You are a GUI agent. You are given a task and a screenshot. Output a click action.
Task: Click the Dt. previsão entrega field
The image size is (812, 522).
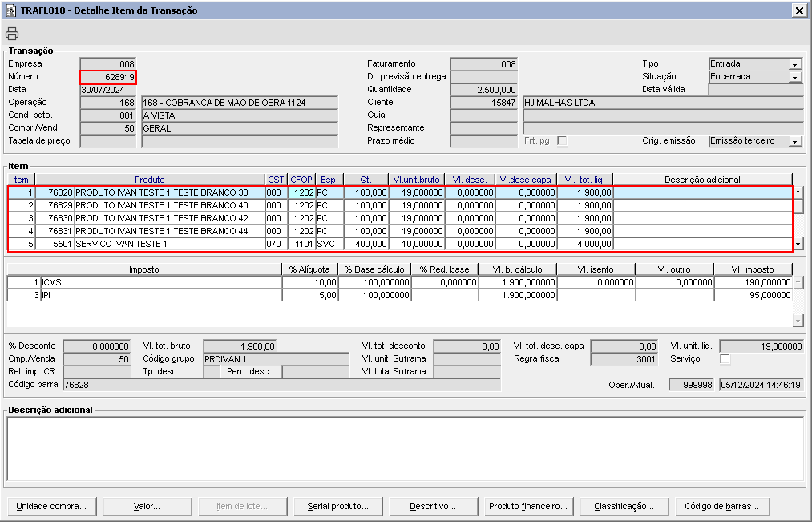tap(483, 77)
